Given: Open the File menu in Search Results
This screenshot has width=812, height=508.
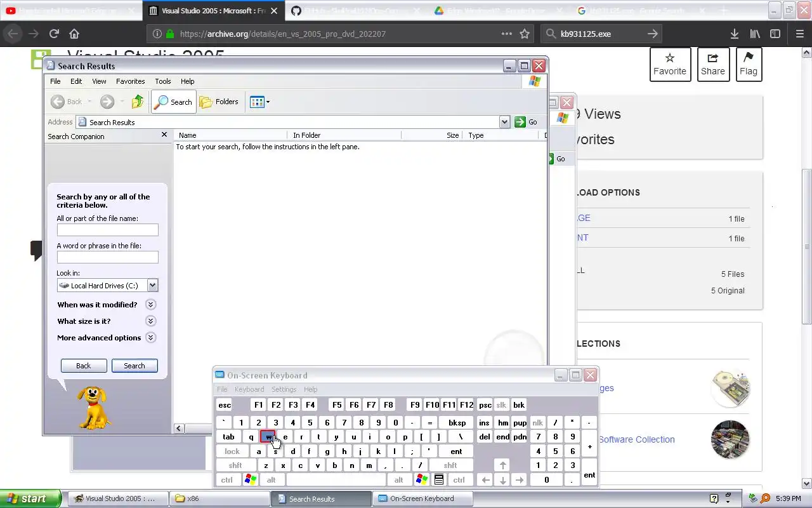Looking at the screenshot, I should (55, 81).
